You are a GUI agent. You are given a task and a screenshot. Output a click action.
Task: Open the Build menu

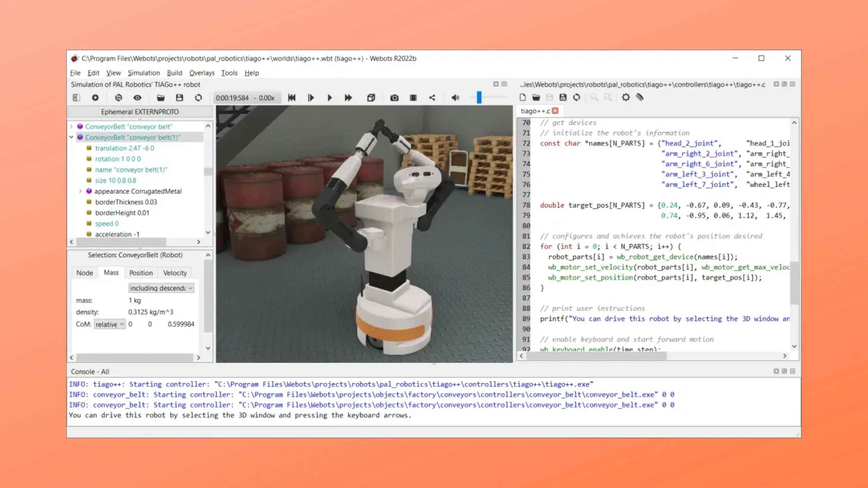pos(175,73)
